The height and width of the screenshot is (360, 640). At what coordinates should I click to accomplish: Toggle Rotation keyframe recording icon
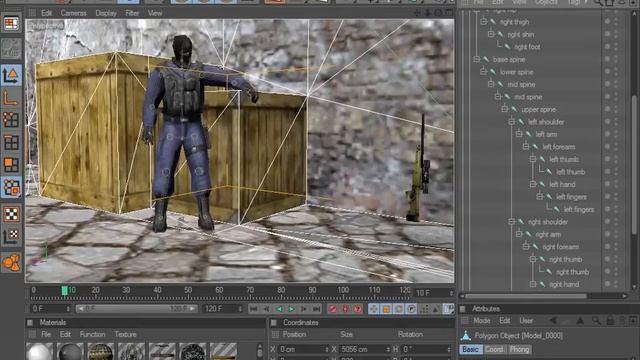[x=399, y=309]
